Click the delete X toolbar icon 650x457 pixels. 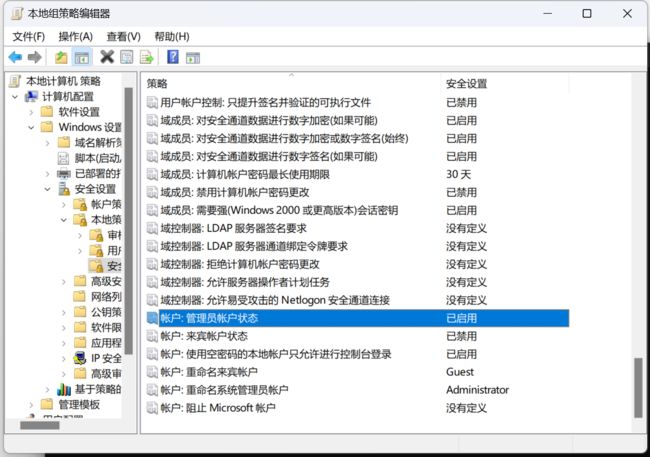(107, 57)
